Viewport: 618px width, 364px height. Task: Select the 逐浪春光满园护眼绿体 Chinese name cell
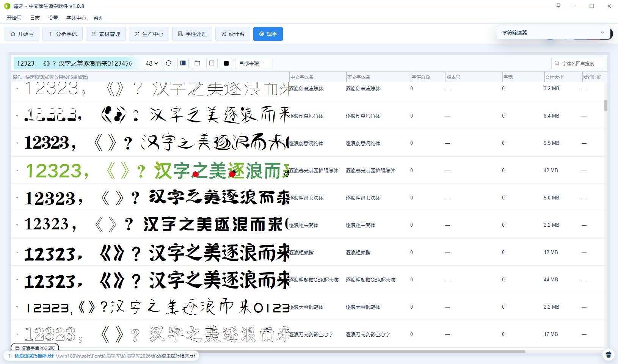click(314, 171)
